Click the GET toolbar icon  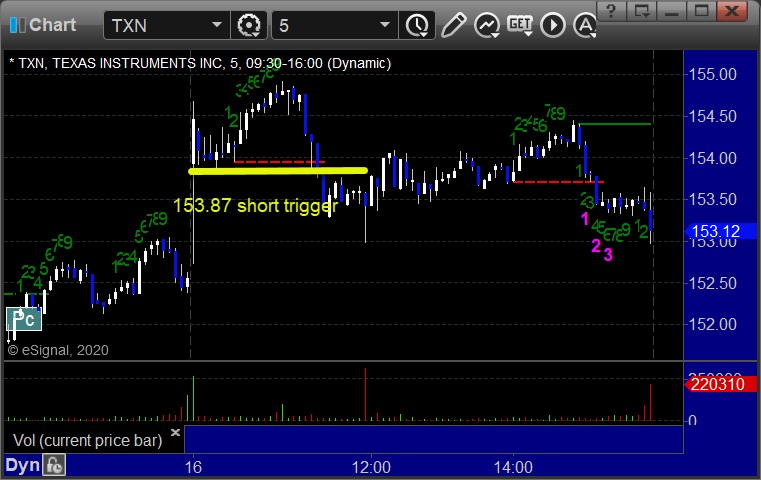(520, 24)
